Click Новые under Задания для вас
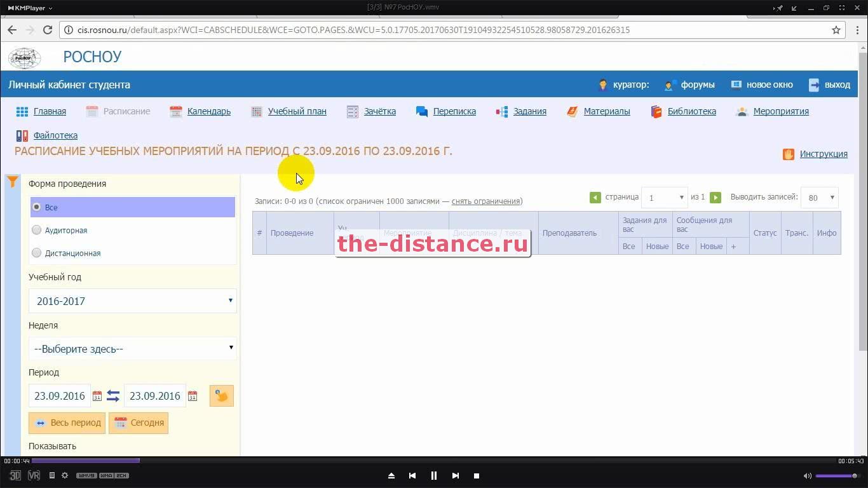 point(657,247)
